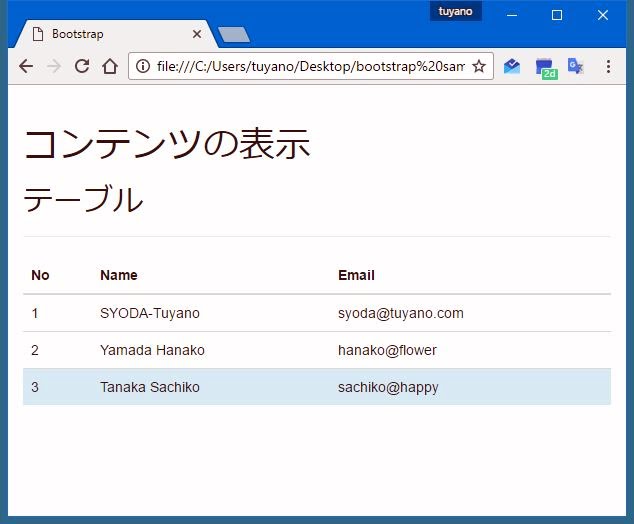The image size is (634, 524).
Task: Click the Yamada Hanako name cell
Action: (x=152, y=350)
